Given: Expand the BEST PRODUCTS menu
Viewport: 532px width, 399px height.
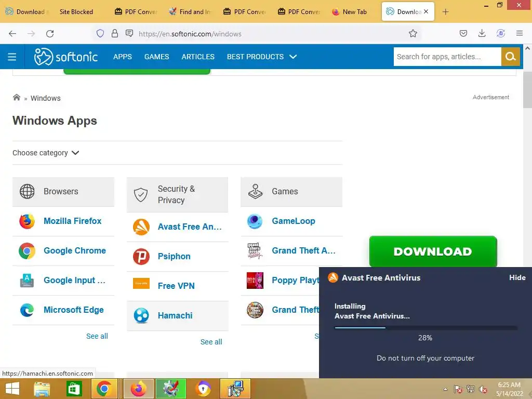Looking at the screenshot, I should click(x=262, y=57).
